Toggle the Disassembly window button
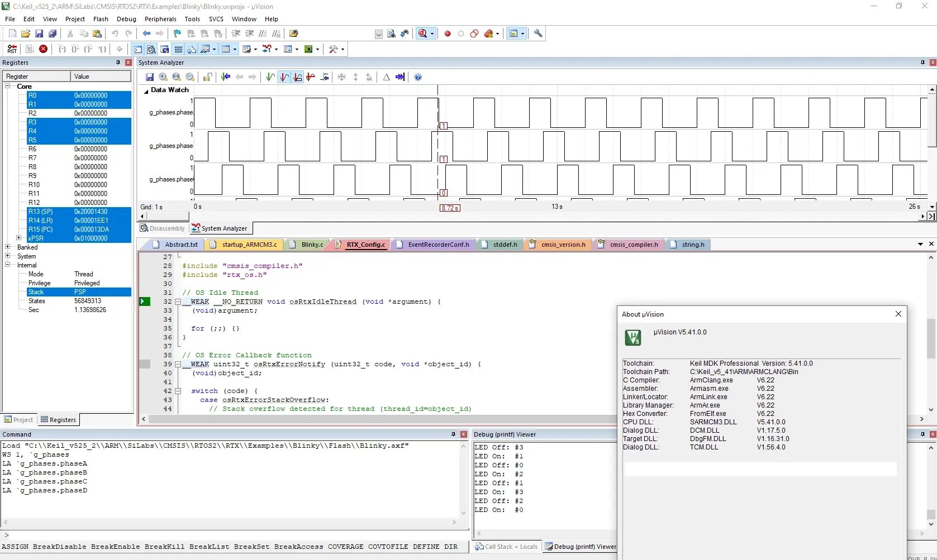Viewport: 937px width, 560px height. (151, 49)
